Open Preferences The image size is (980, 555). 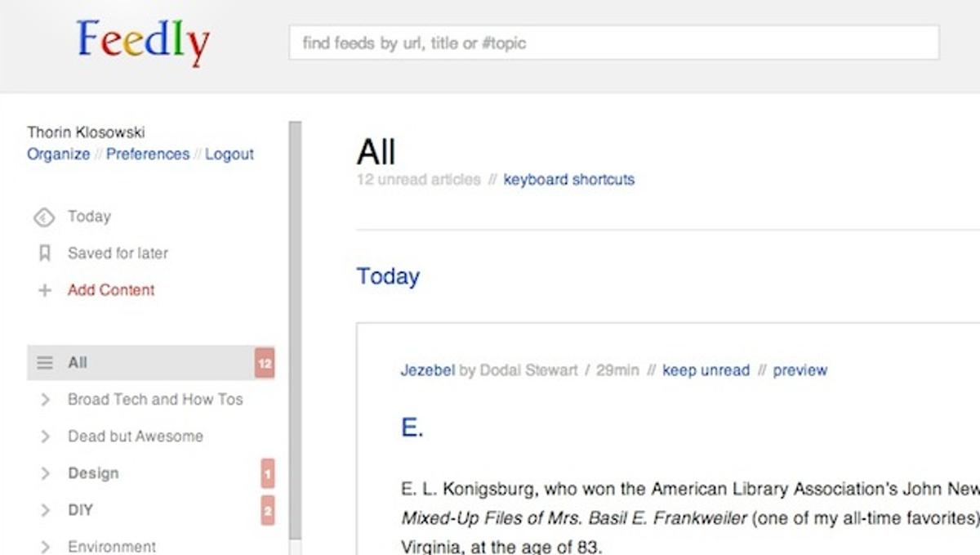tap(148, 154)
